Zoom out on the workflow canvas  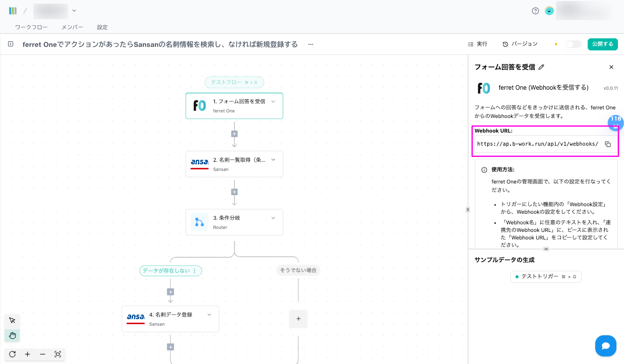point(42,354)
